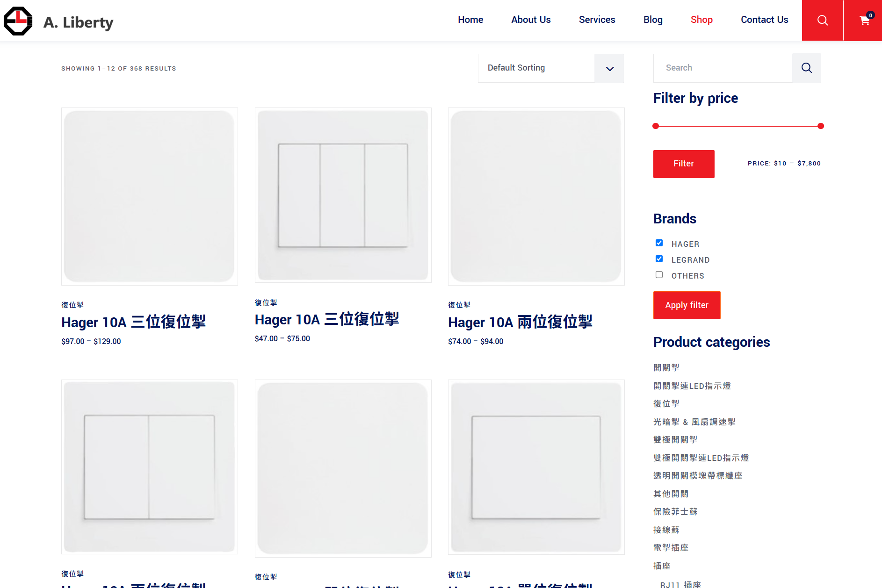Screen dimensions: 882x588
Task: Select the Shop menu item
Action: coord(701,20)
